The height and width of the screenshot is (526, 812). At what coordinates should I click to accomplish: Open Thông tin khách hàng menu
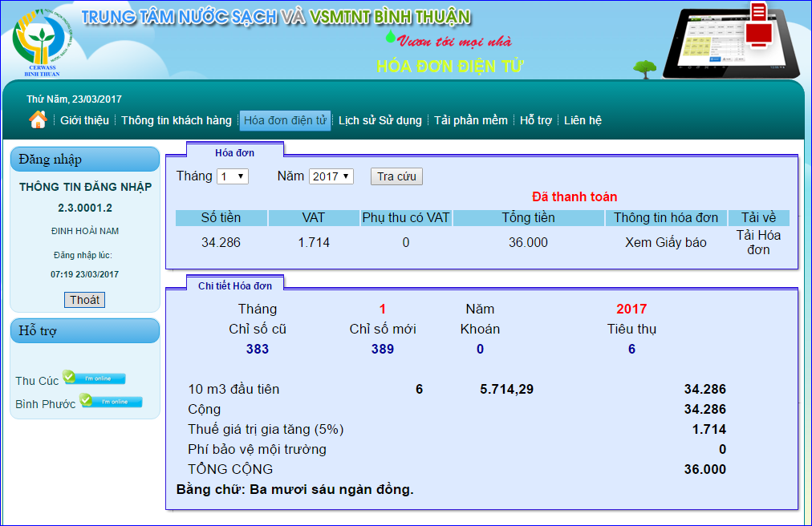coord(177,121)
